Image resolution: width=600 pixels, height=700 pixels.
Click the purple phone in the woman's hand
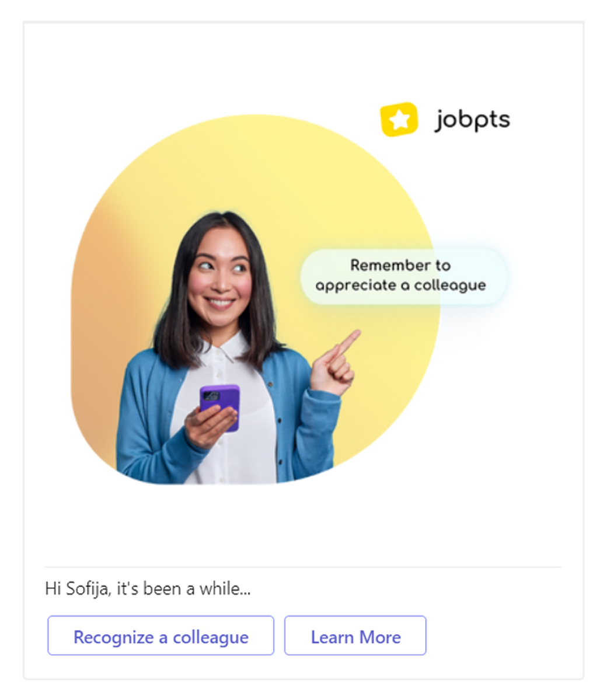219,407
